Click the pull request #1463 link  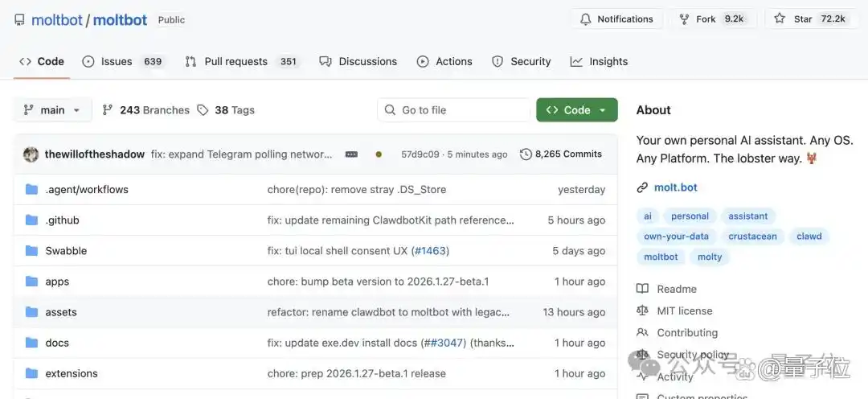pos(432,250)
